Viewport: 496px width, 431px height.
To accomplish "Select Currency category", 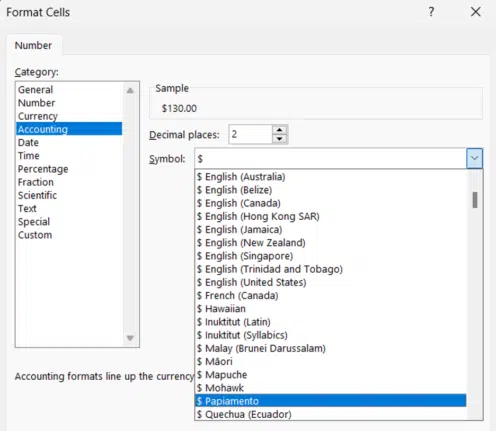I will 38,116.
